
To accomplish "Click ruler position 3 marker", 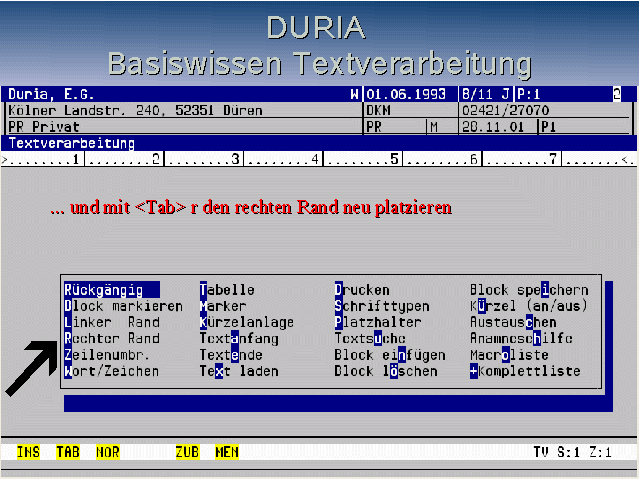I will (x=235, y=159).
